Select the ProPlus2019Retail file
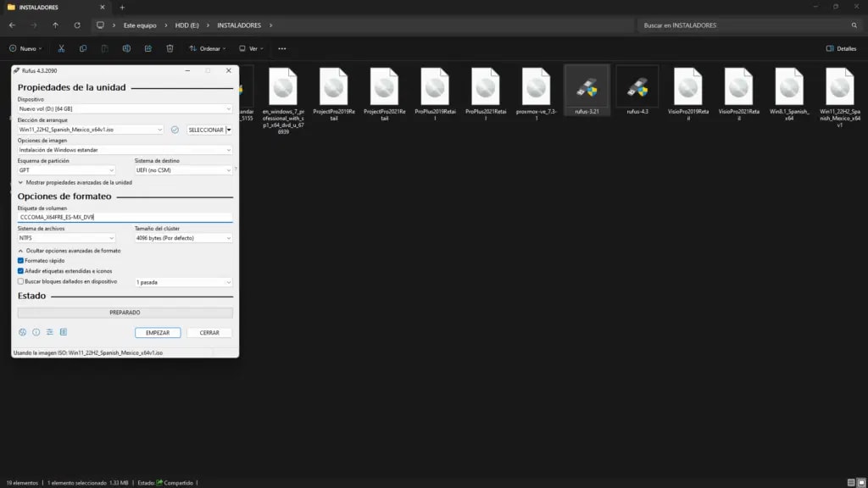 435,94
